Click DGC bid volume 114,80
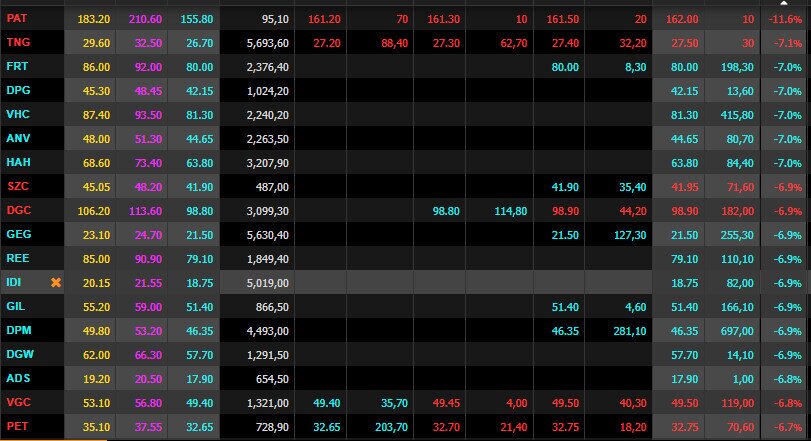The image size is (811, 441). pyautogui.click(x=510, y=211)
